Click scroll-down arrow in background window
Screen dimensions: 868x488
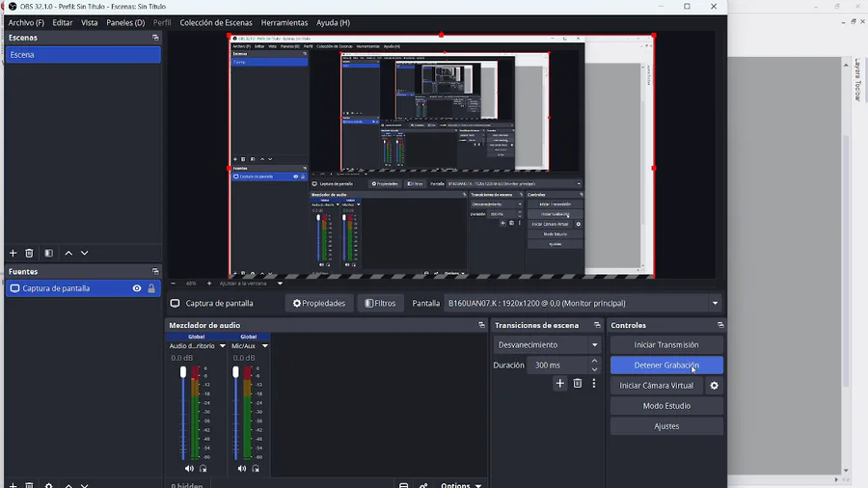click(846, 471)
